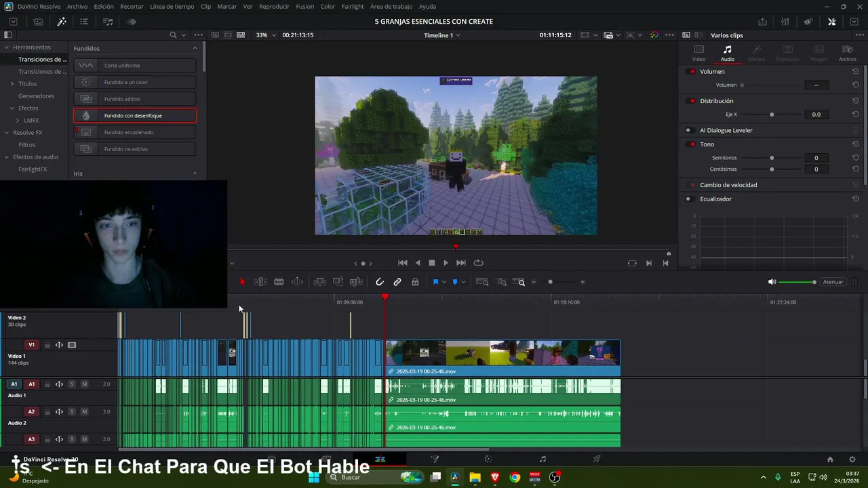Click the viewer Play button
Screen dimensions: 868x488
point(446,263)
